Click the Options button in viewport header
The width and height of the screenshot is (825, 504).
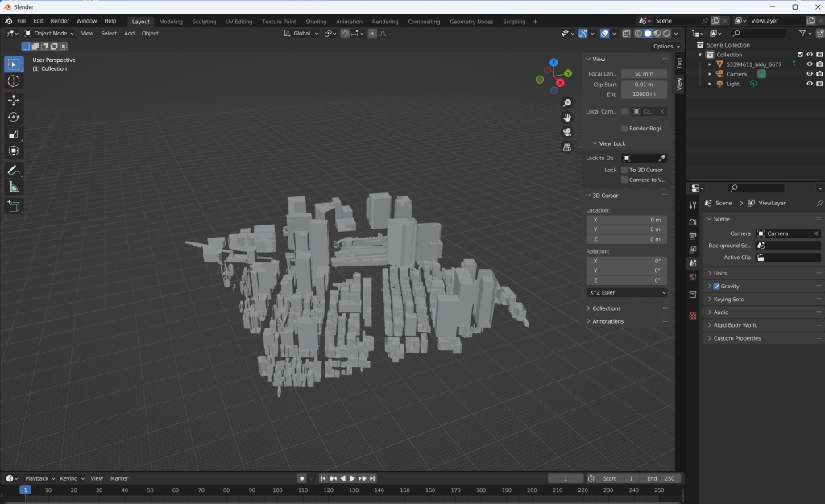coord(664,46)
